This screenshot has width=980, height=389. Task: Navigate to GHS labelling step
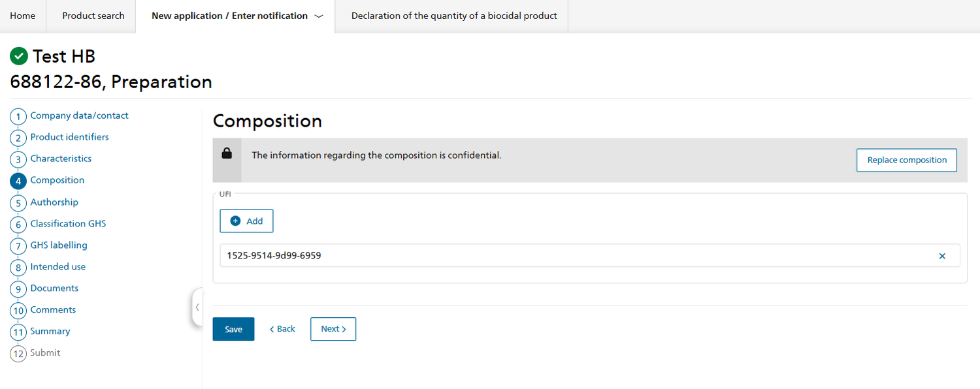[x=59, y=245]
